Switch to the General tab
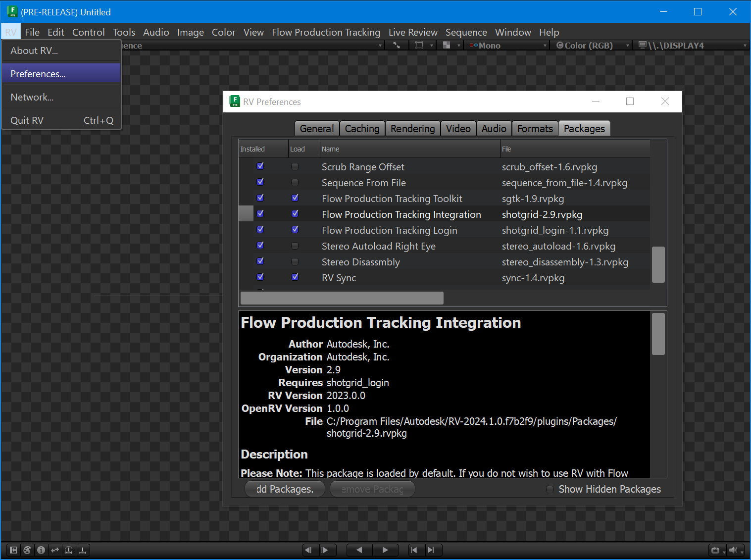Viewport: 751px width, 560px height. point(317,129)
